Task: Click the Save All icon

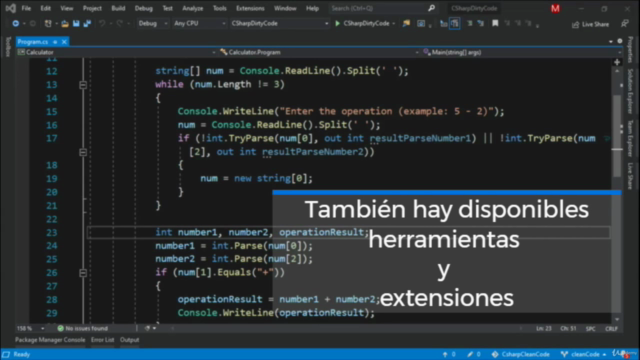Action: (x=87, y=24)
